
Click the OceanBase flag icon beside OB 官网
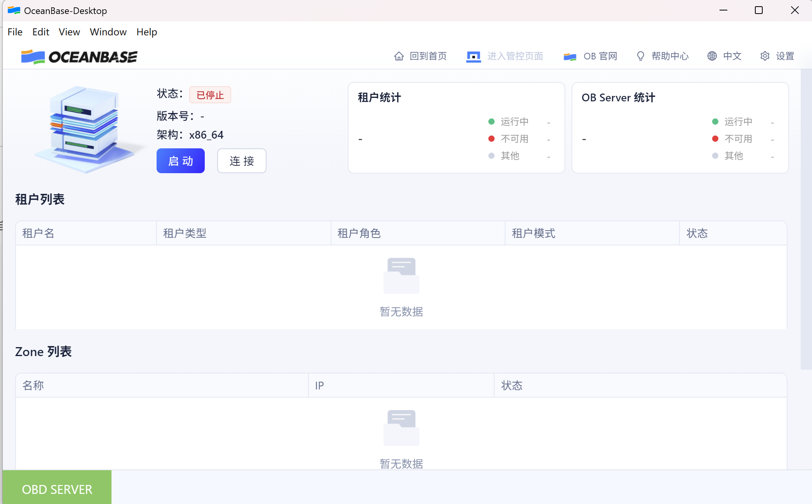click(570, 56)
